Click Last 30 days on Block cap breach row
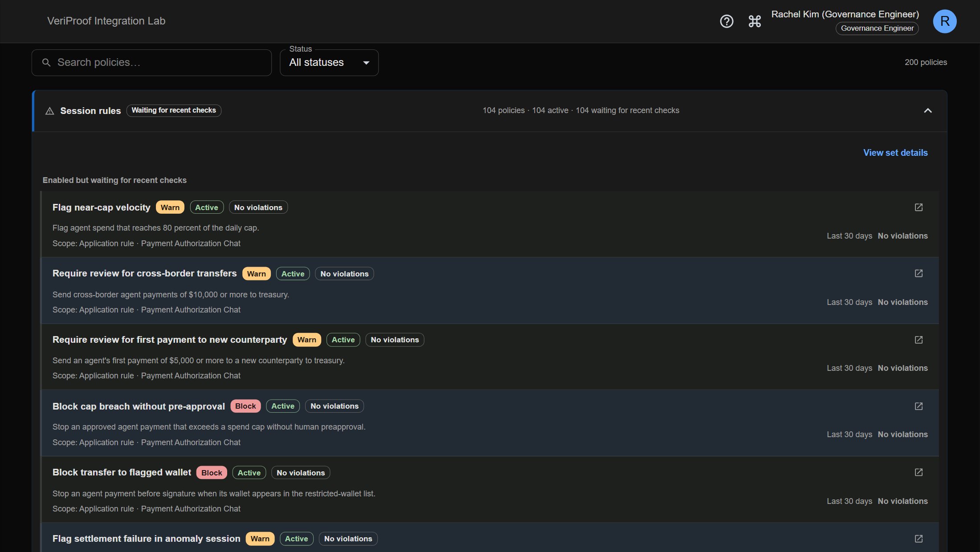980x552 pixels. coord(849,434)
